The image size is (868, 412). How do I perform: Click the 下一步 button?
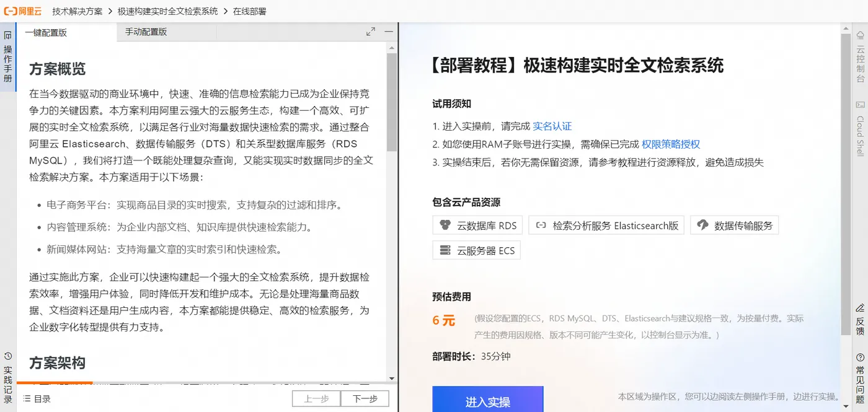365,398
